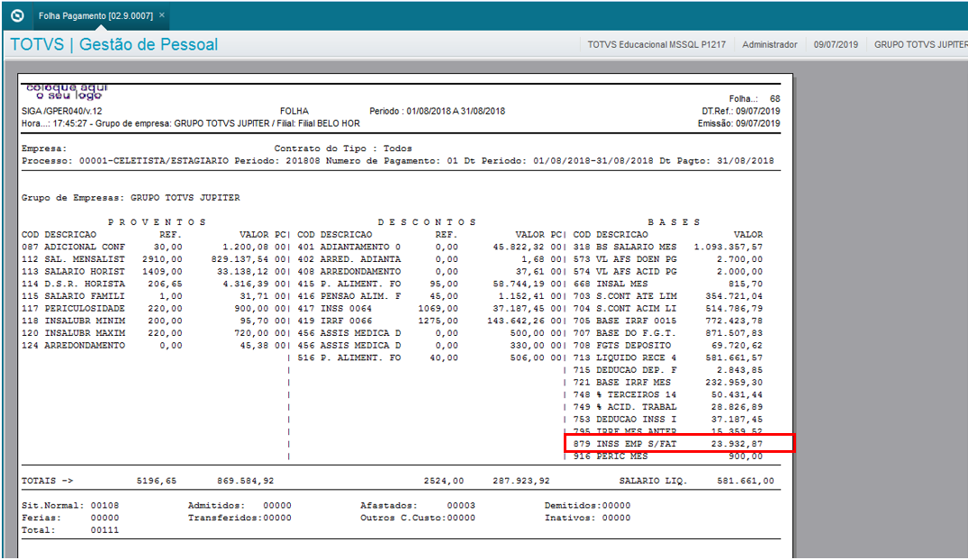Click row 415 P. ALIMENT. FO
This screenshot has height=560, width=968.
[431, 284]
